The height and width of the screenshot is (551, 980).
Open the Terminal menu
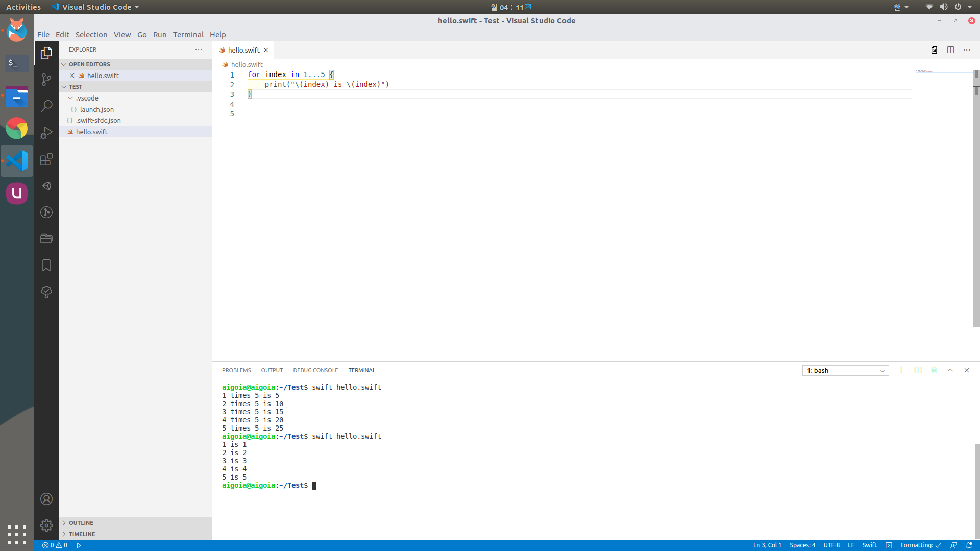pyautogui.click(x=188, y=35)
